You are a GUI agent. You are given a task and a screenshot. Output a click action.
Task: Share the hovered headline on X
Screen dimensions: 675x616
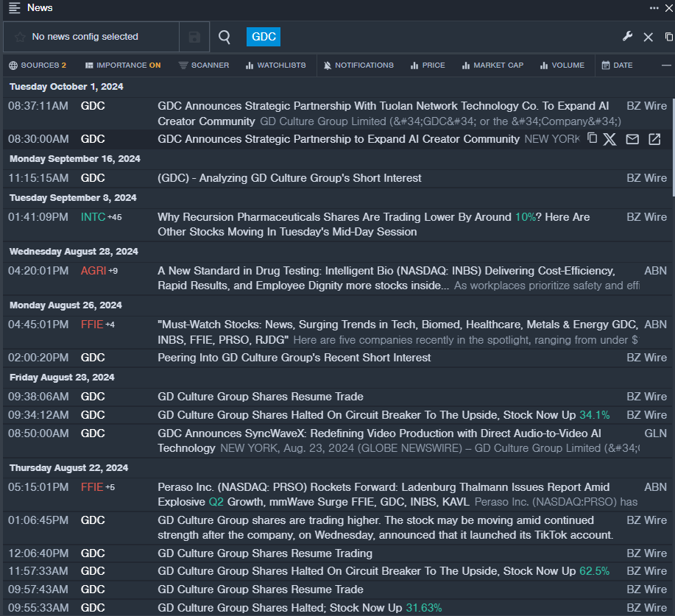(610, 139)
